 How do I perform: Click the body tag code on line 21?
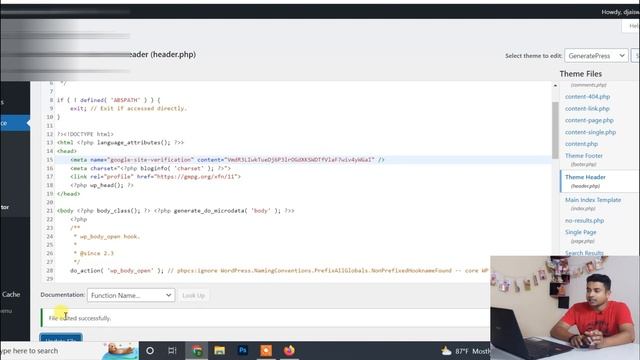[x=176, y=211]
